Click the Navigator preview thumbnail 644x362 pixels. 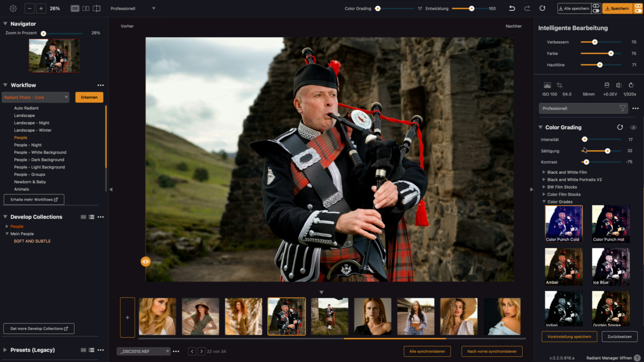[54, 56]
